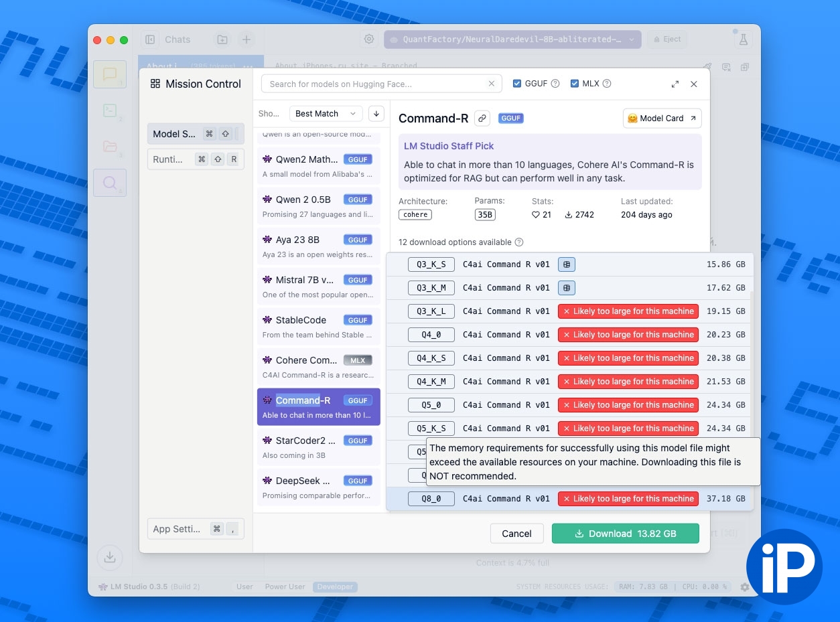Open the Downloads icon at the sidebar bottom
Screen dimensions: 840x622
tap(110, 557)
